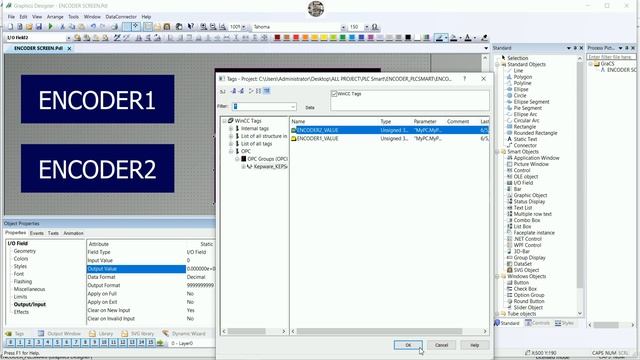
Task: Collapse the WinCC Tags root node
Action: click(224, 121)
